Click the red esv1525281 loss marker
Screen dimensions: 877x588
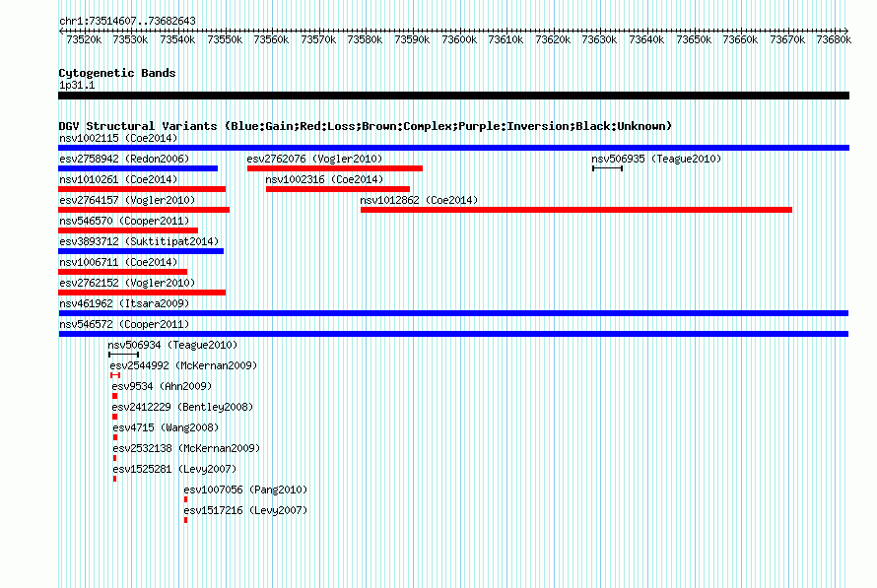point(114,479)
